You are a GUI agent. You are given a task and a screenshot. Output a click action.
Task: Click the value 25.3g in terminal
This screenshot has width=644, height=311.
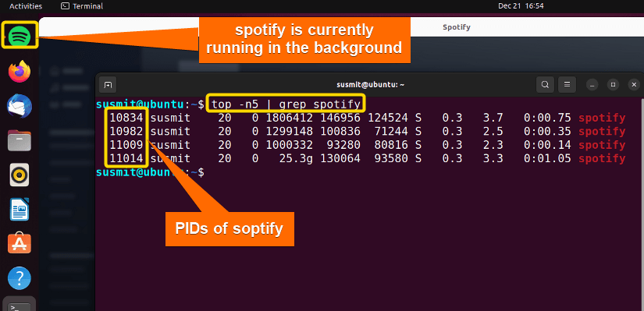[296, 158]
